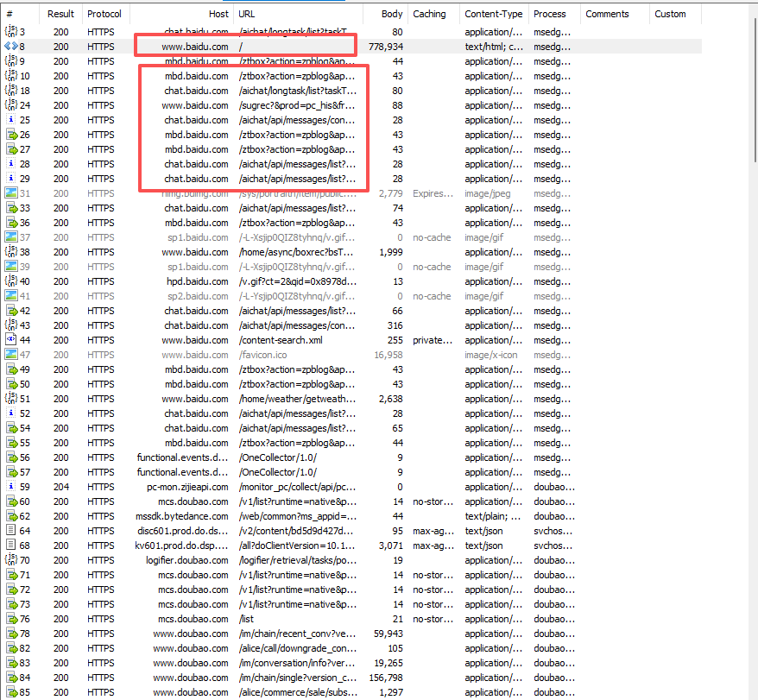
Task: Select kv601.prod.do.dsp host in session 68
Action: pyautogui.click(x=181, y=545)
